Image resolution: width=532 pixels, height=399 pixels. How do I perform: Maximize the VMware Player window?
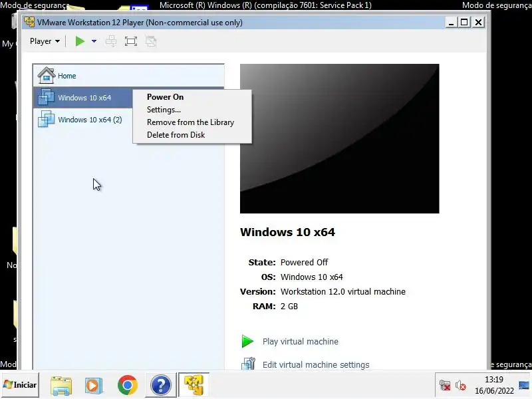coord(464,23)
